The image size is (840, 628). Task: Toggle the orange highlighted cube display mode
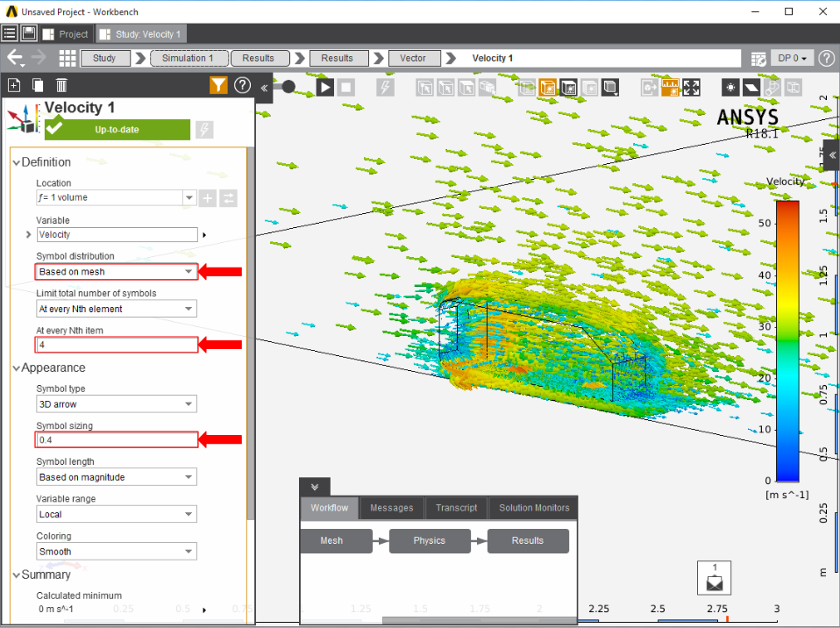[x=547, y=88]
